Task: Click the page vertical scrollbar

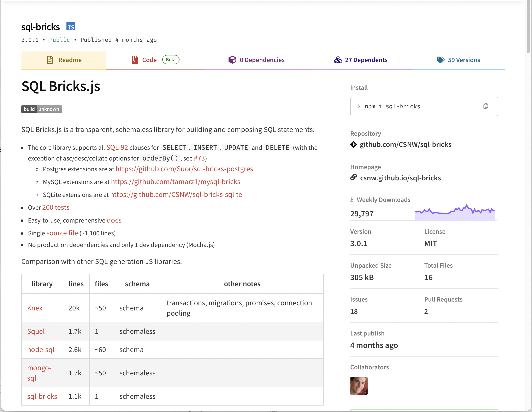Action: point(528,27)
